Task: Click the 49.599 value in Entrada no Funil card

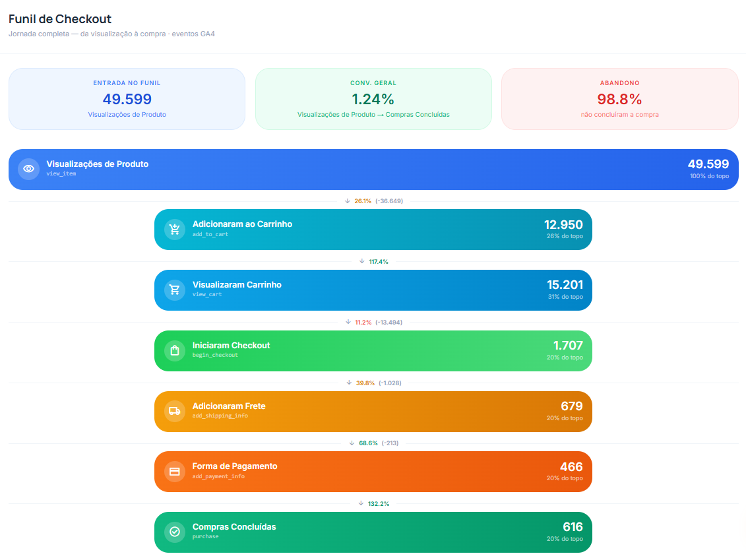Action: point(127,99)
